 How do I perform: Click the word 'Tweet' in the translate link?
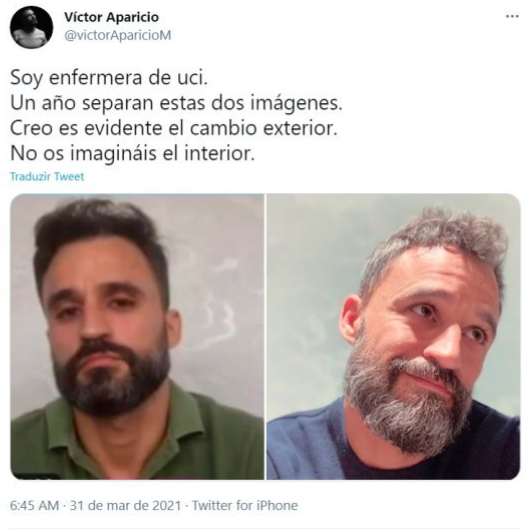click(x=69, y=176)
